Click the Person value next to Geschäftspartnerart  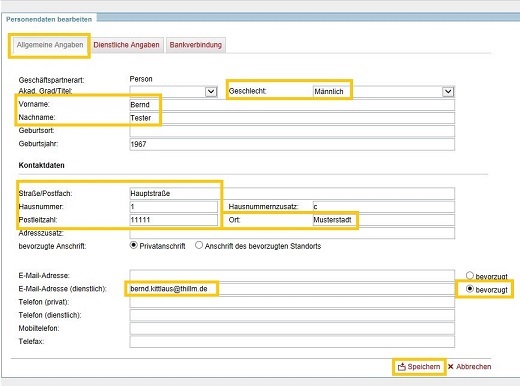141,79
